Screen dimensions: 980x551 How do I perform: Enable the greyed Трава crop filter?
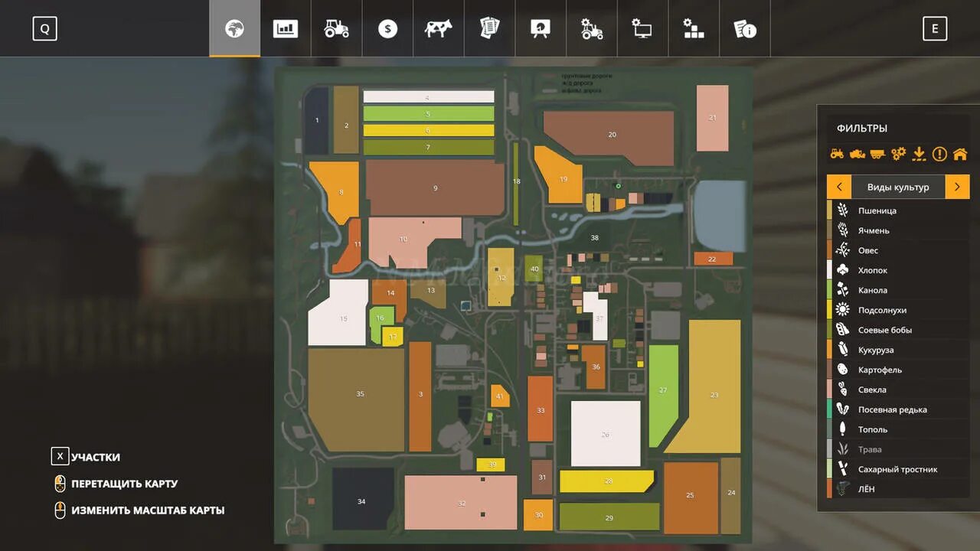[x=898, y=449]
